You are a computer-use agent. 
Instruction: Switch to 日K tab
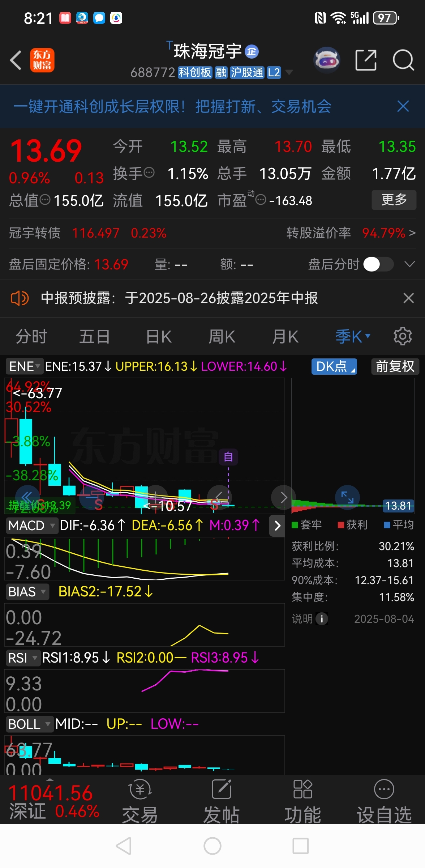coord(159,336)
